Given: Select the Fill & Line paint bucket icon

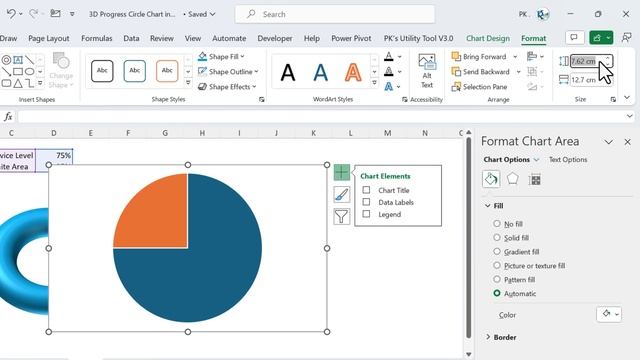Looking at the screenshot, I should coord(491,179).
